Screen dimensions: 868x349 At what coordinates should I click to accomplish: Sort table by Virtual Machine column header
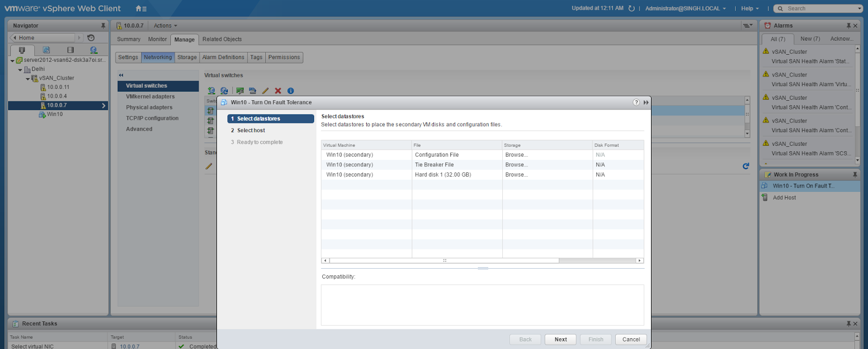point(366,145)
